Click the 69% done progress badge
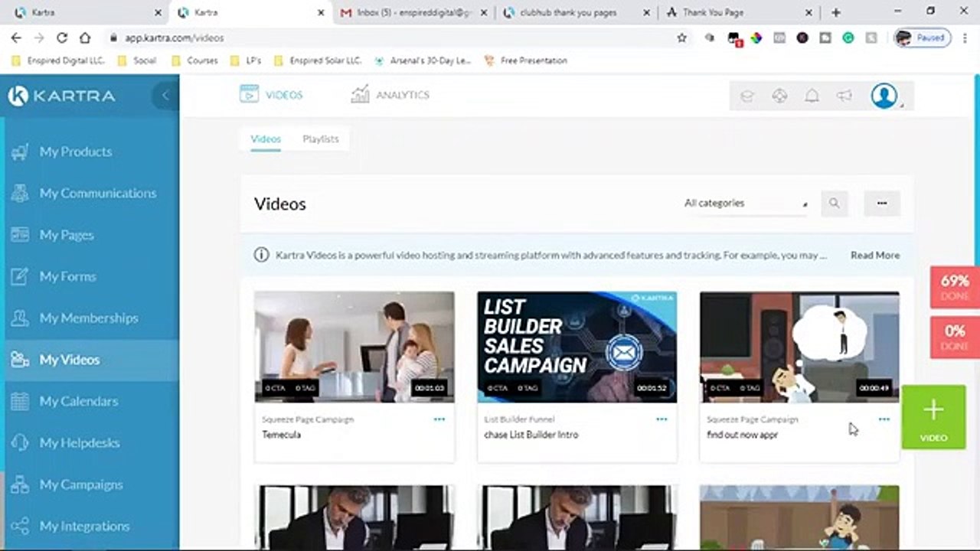The width and height of the screenshot is (980, 551). (955, 288)
